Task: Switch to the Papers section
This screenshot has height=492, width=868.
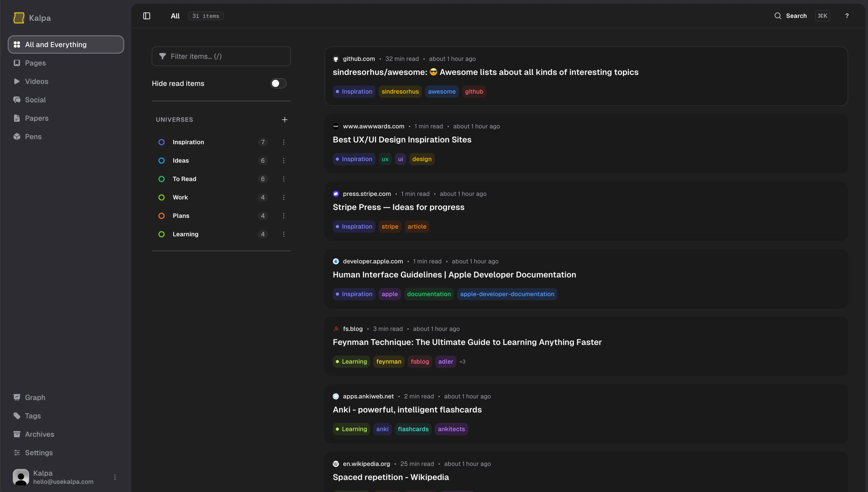Action: click(x=36, y=118)
